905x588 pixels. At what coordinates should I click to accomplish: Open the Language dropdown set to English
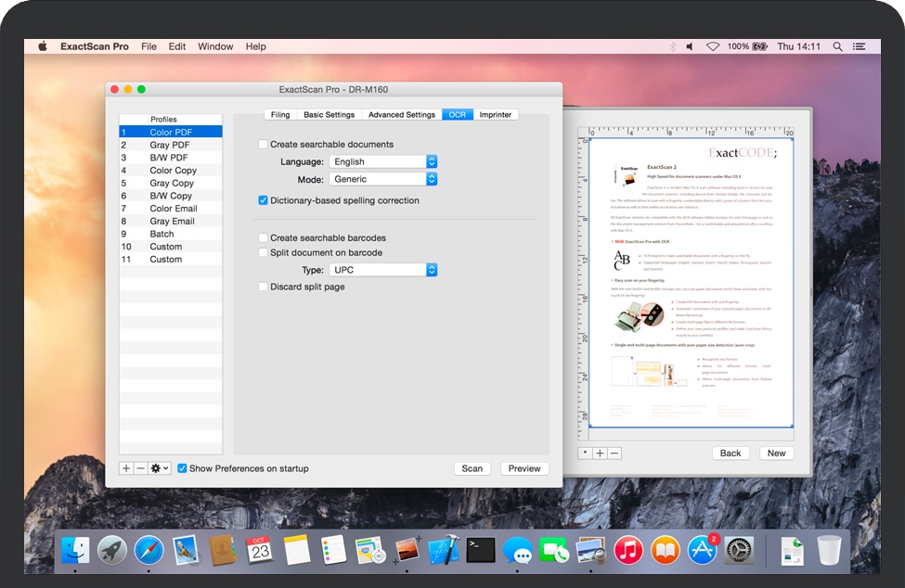382,161
